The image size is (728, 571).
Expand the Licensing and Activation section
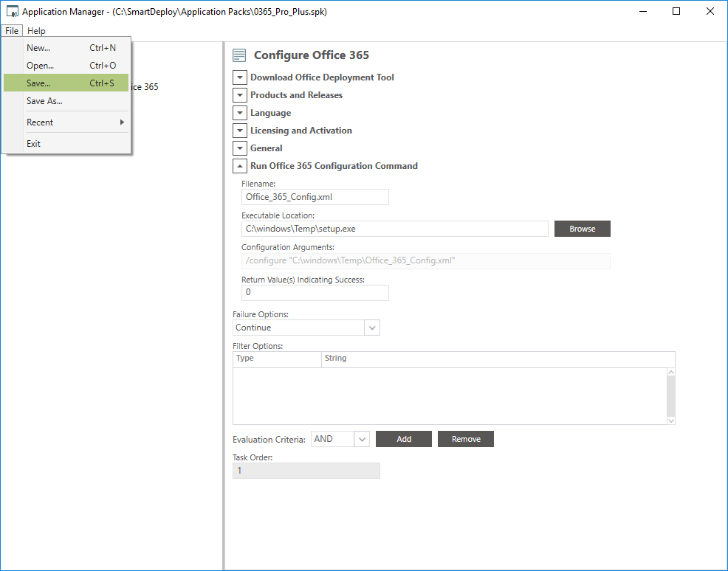pyautogui.click(x=240, y=131)
